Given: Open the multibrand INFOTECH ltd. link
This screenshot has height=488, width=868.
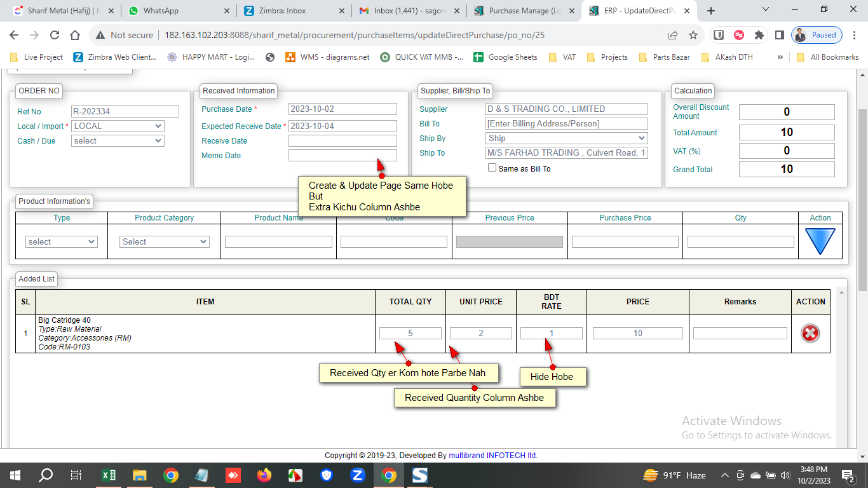Looking at the screenshot, I should (x=493, y=456).
